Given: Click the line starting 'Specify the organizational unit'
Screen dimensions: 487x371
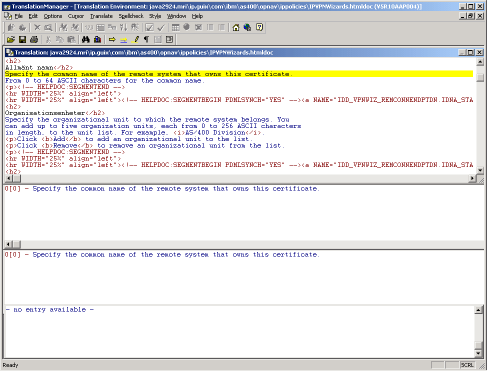Looking at the screenshot, I should coord(147,120).
